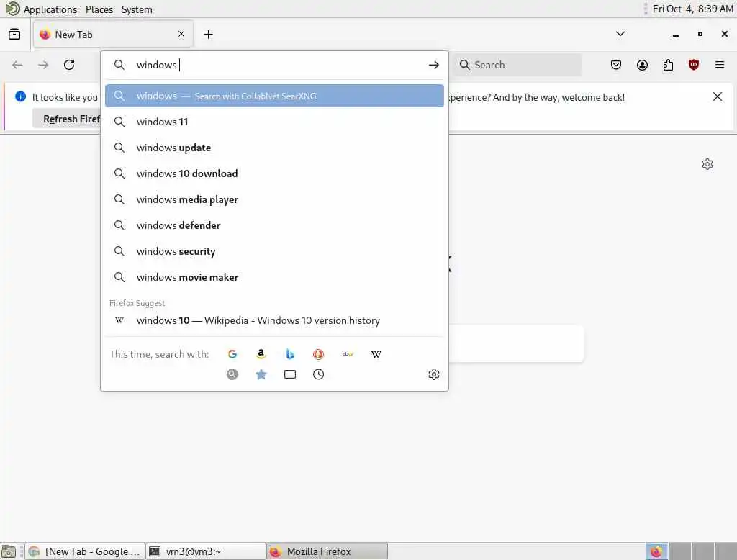737x560 pixels.
Task: Choose 'windows 10 download' suggestion
Action: point(274,173)
